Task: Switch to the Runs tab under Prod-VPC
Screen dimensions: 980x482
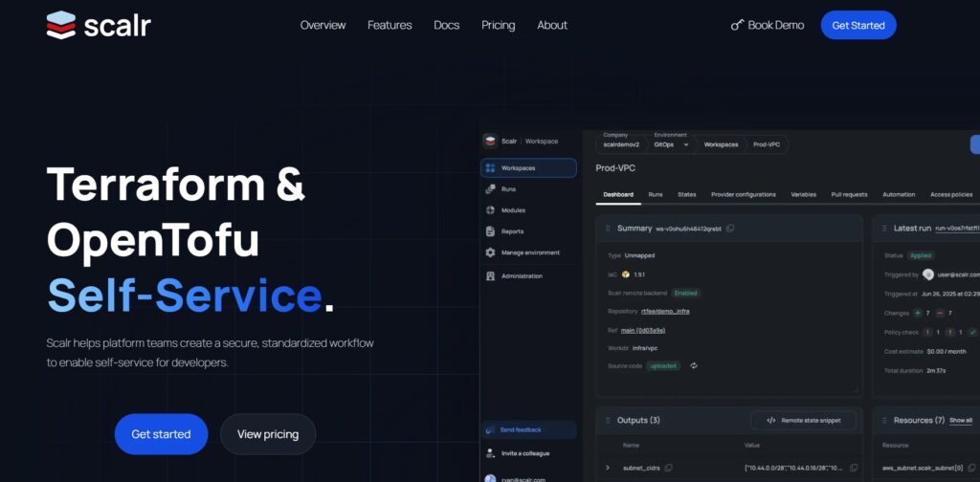Action: (655, 195)
